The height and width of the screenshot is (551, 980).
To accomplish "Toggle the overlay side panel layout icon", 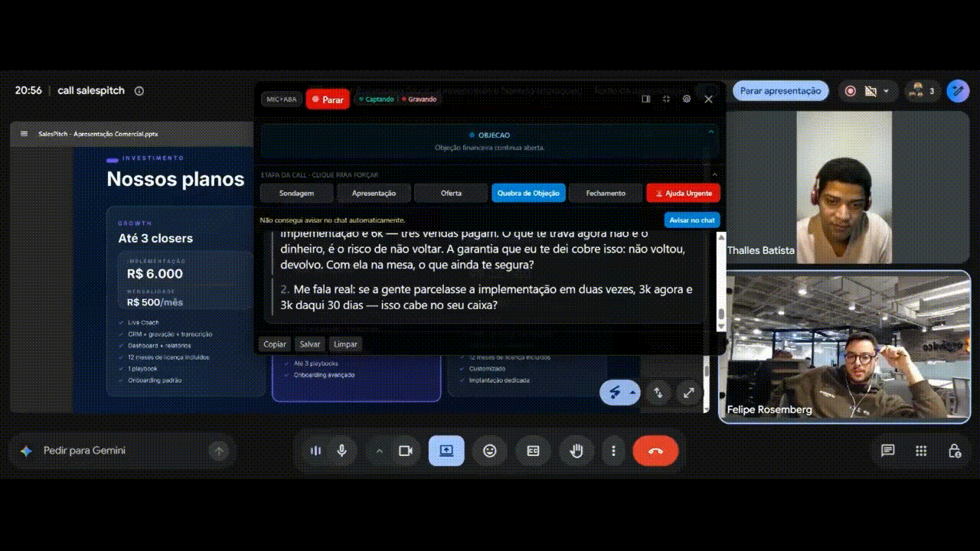I will pos(645,99).
